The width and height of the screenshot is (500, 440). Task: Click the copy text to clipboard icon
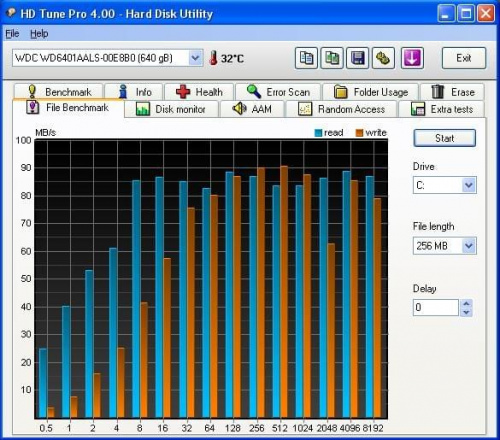306,58
